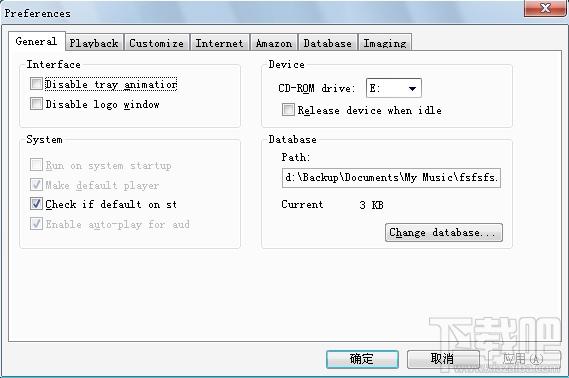Click the database Path input field
Screen dimensions: 569x378
pos(391,178)
